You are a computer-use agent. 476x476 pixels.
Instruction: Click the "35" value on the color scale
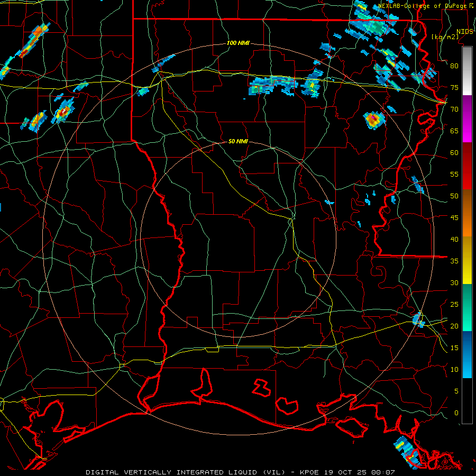pos(454,261)
